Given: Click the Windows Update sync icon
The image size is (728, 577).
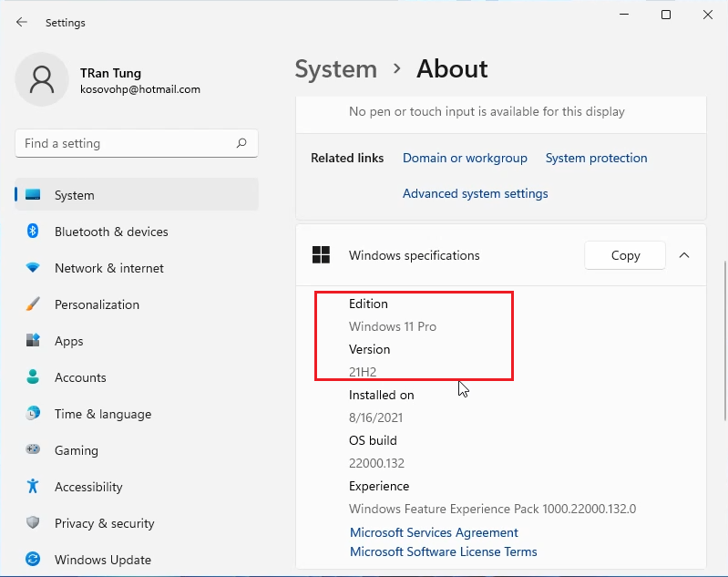Looking at the screenshot, I should (x=33, y=559).
